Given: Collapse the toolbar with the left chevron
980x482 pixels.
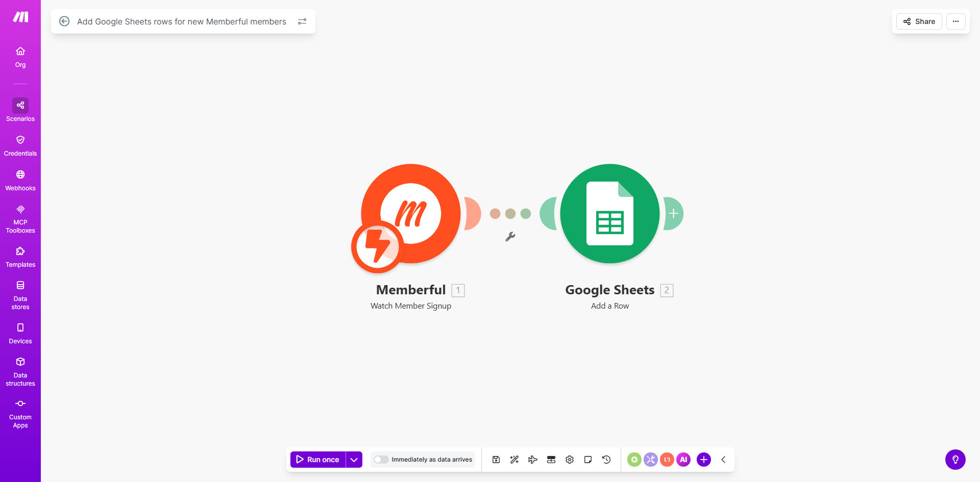Looking at the screenshot, I should click(723, 460).
